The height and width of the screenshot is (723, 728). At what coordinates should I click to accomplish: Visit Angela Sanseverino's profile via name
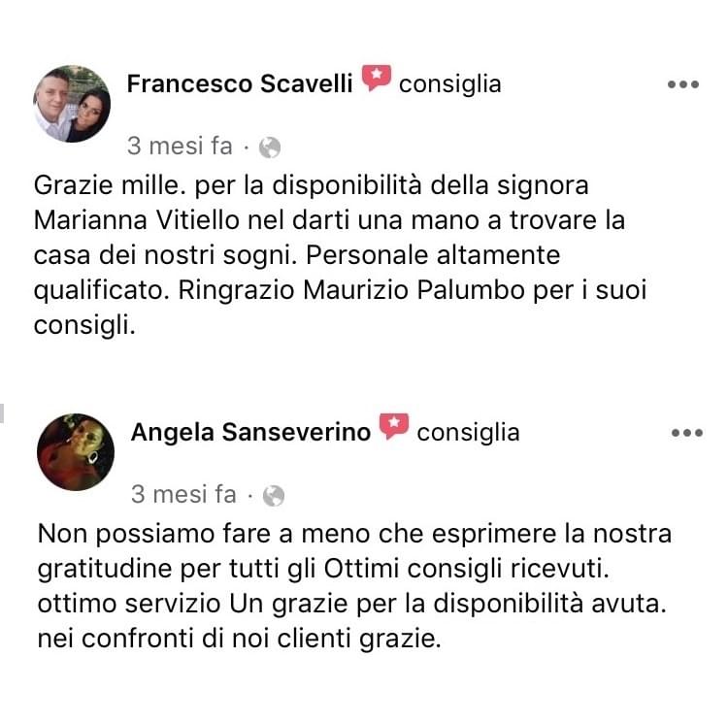coord(251,432)
